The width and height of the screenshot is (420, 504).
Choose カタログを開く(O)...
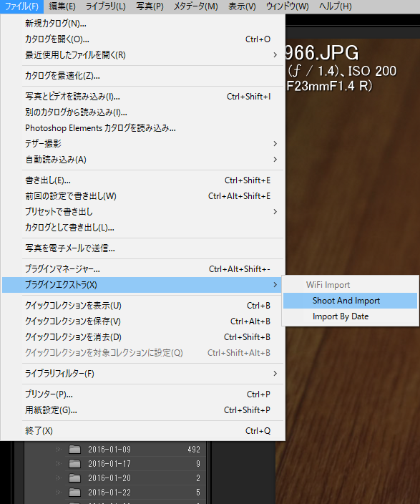click(142, 39)
